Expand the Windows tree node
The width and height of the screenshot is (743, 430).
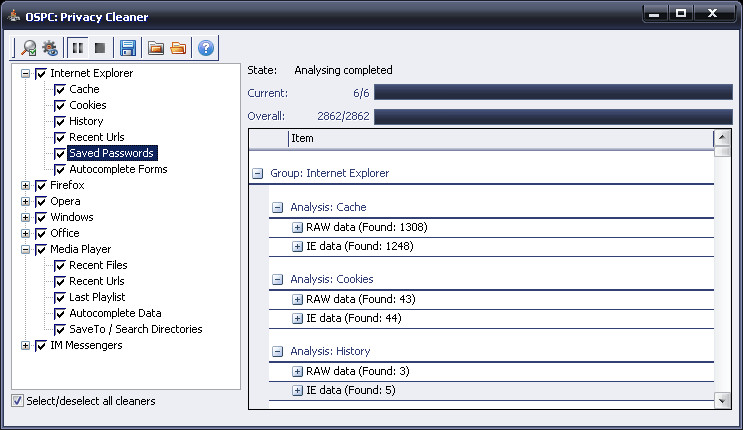[26, 218]
